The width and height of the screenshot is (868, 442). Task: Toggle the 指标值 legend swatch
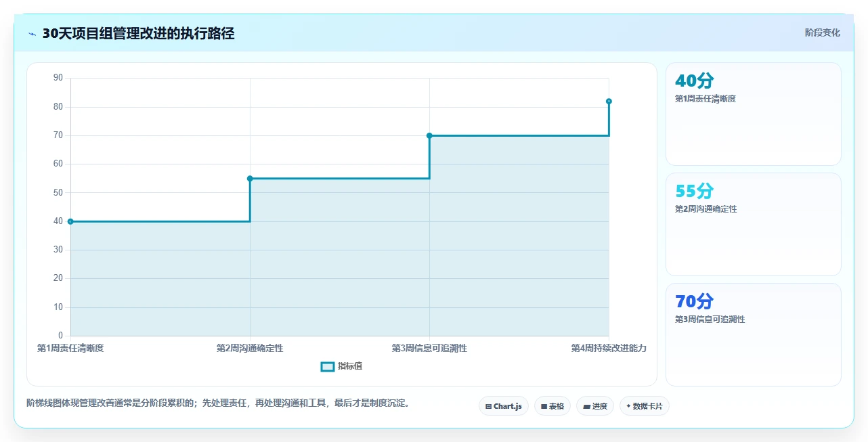coord(327,366)
